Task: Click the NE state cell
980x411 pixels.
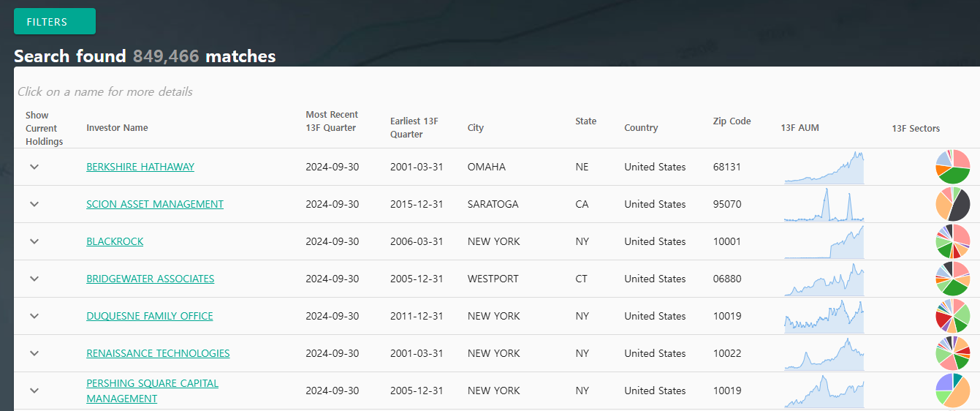Action: point(582,167)
